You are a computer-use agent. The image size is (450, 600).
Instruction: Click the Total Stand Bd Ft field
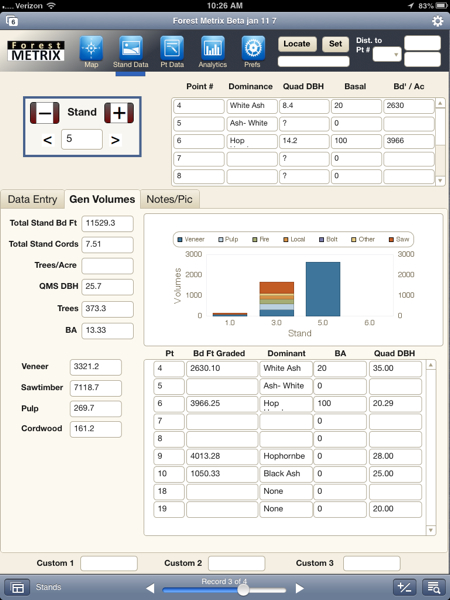point(108,223)
